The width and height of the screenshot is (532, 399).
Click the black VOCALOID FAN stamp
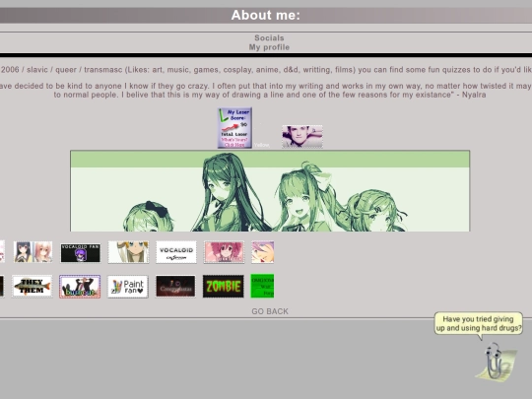tap(81, 252)
